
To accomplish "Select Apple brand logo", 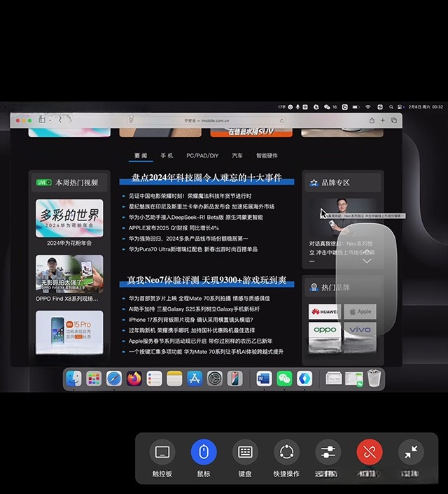I will click(360, 312).
